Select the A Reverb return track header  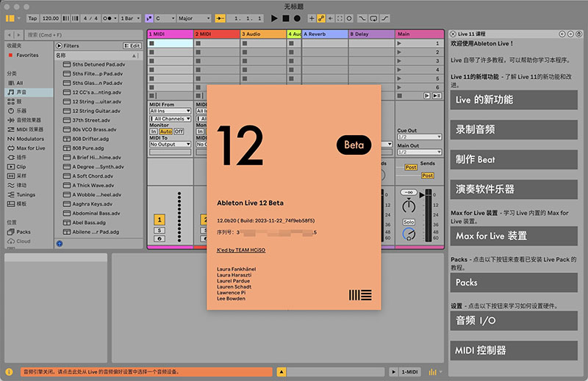(x=325, y=34)
